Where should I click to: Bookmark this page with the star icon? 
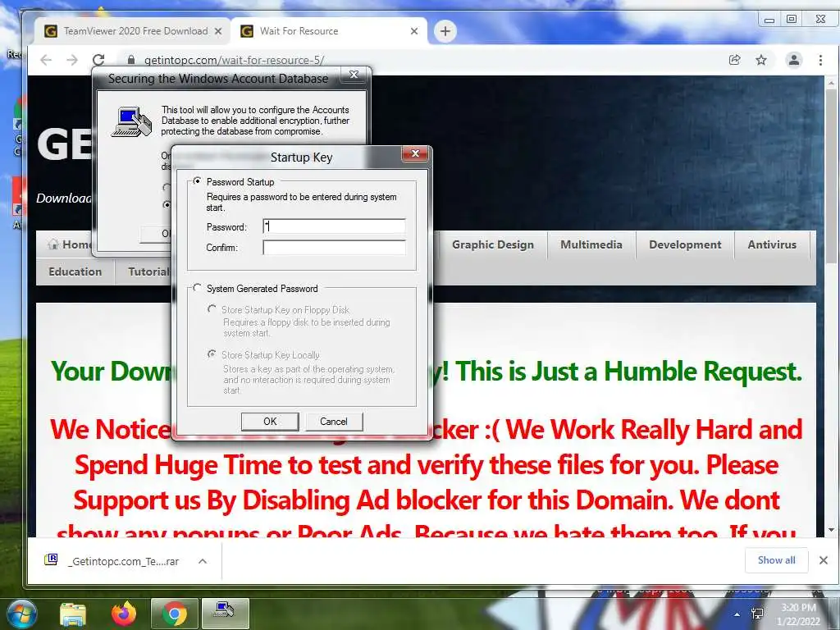tap(761, 60)
